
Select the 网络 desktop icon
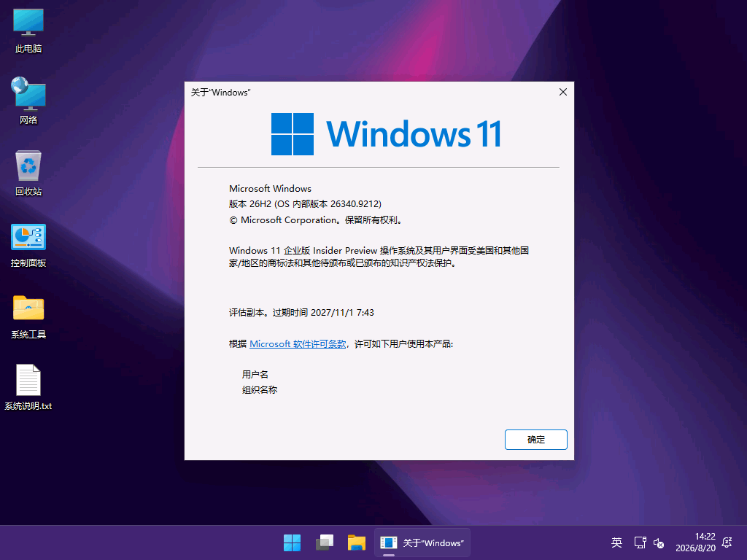click(x=28, y=101)
